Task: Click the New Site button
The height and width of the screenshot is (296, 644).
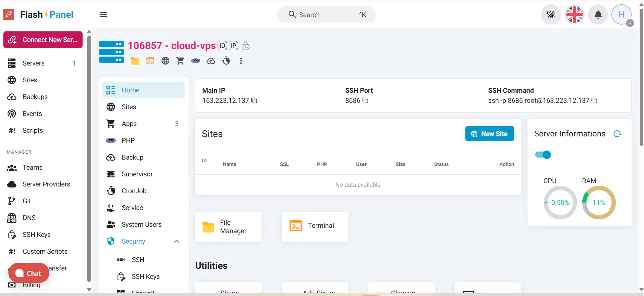Action: (489, 134)
